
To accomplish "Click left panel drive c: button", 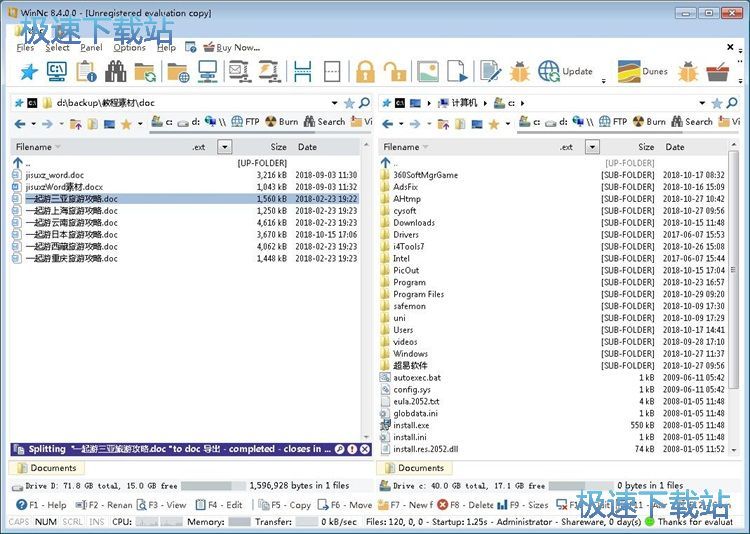I will click(x=162, y=122).
